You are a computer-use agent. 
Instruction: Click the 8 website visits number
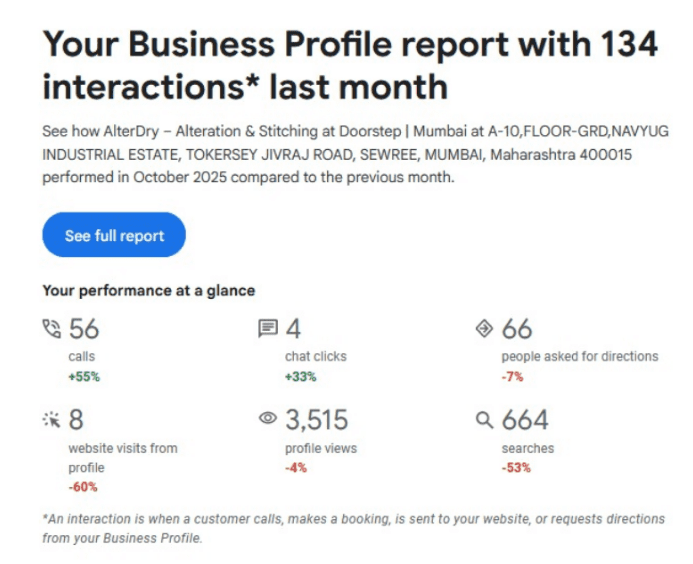click(x=76, y=420)
